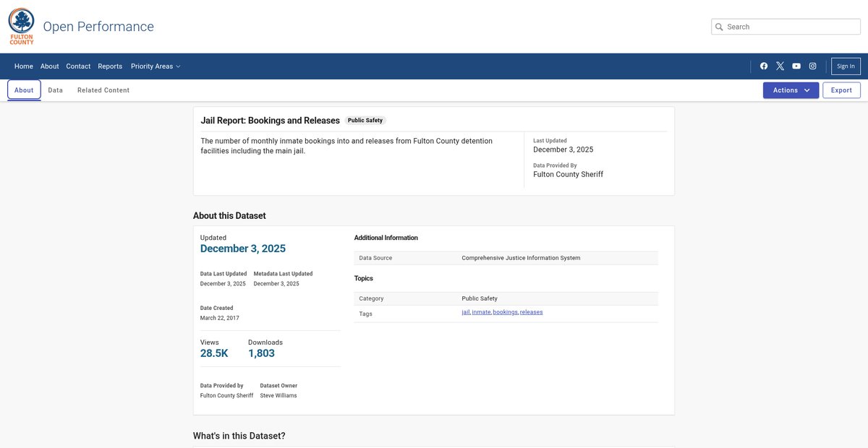Open the X (Twitter) icon

click(x=780, y=66)
